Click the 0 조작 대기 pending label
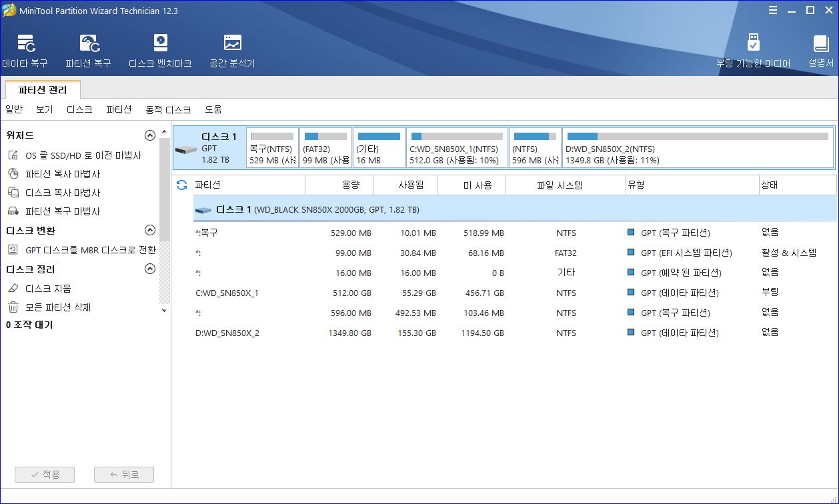Viewport: 839px width, 504px height. (x=29, y=325)
